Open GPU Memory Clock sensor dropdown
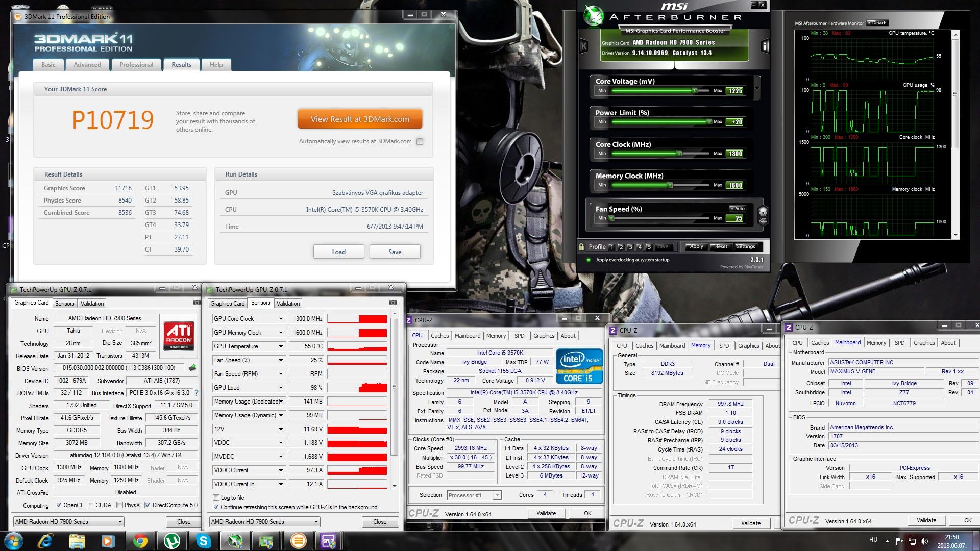This screenshot has width=980, height=551. pos(280,333)
